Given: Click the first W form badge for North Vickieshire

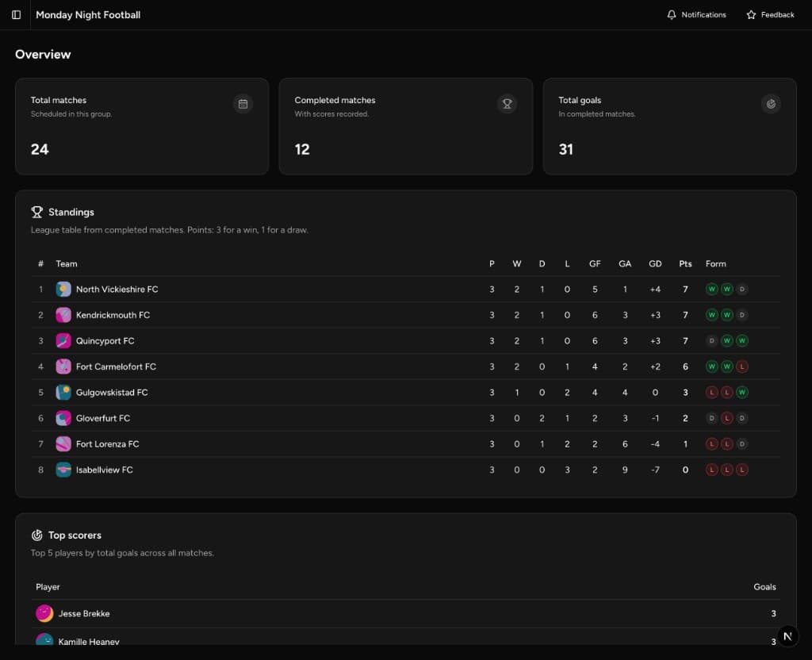Looking at the screenshot, I should (711, 289).
